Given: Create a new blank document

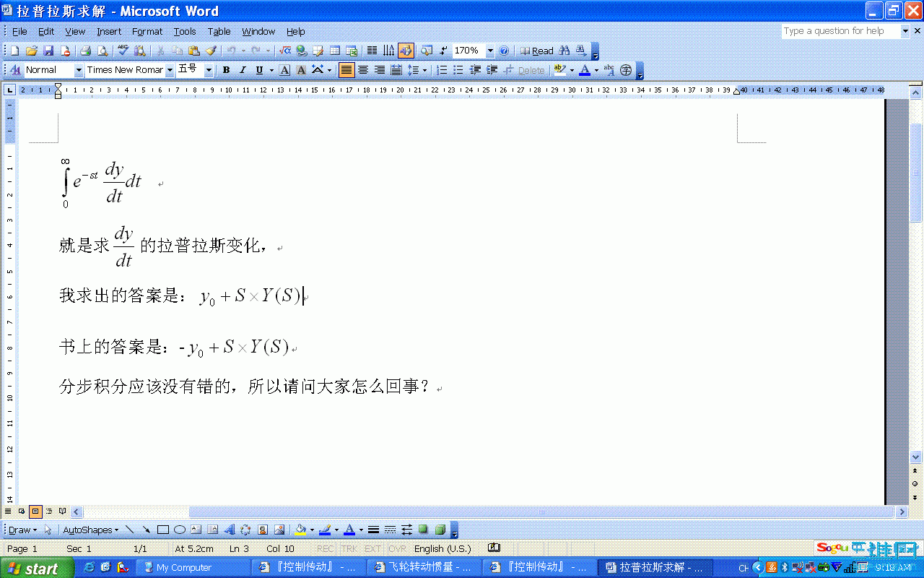Looking at the screenshot, I should (14, 51).
